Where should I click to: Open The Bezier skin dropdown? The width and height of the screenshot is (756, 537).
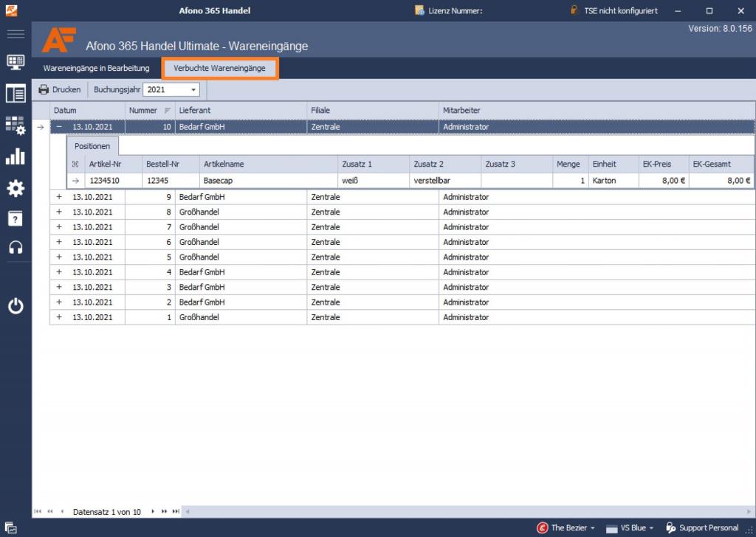pos(566,528)
